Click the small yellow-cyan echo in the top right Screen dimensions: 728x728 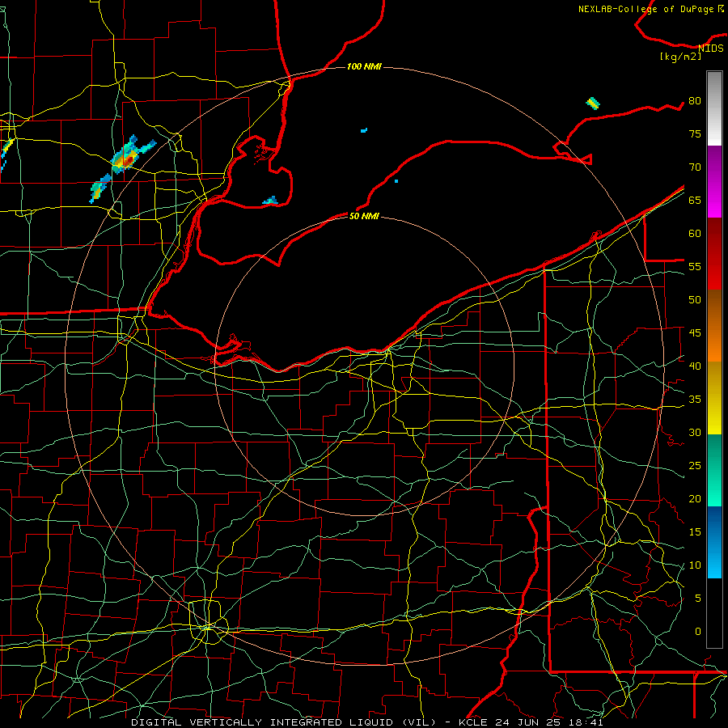(x=593, y=103)
